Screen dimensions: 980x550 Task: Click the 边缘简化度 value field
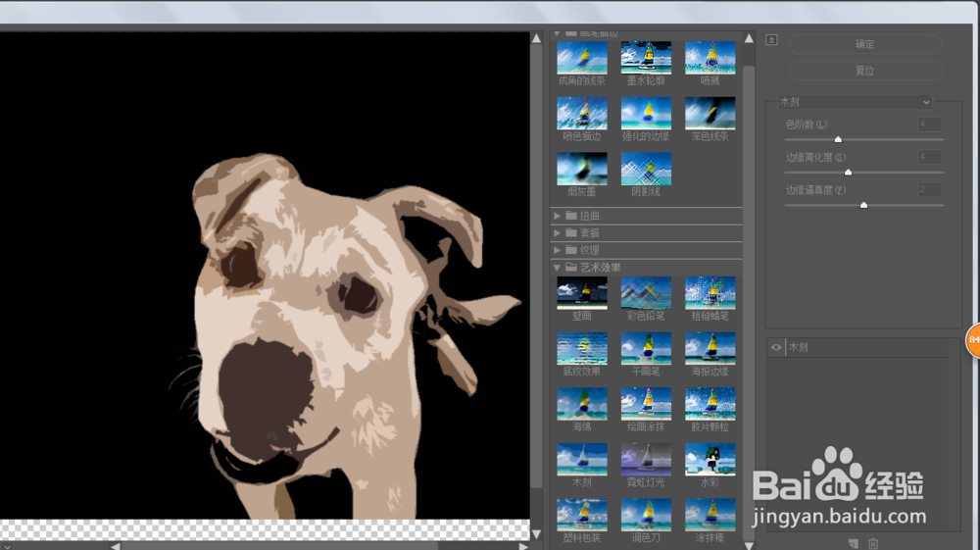[929, 156]
